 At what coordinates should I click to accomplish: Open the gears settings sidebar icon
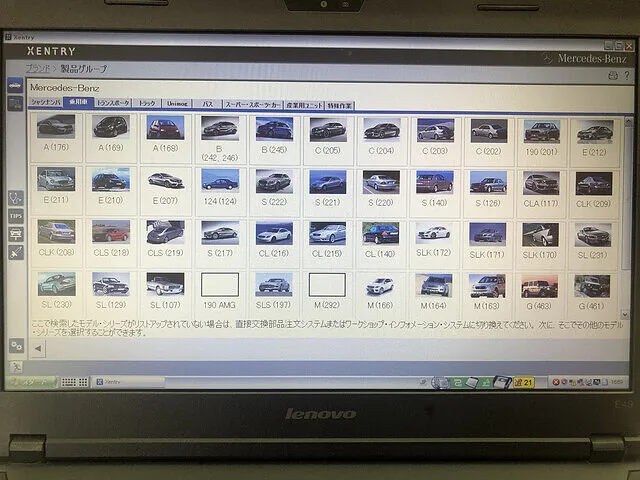click(x=16, y=346)
